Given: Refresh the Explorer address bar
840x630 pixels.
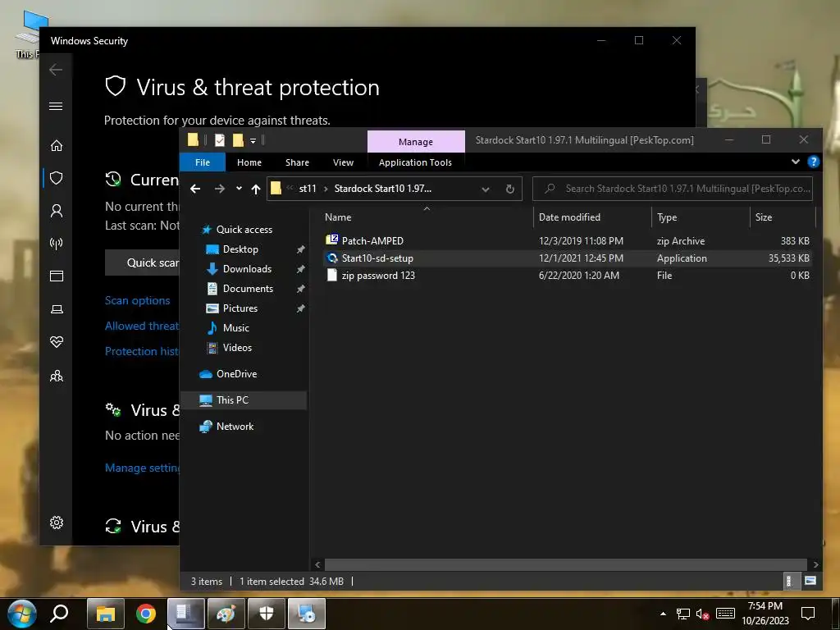Looking at the screenshot, I should (510, 189).
